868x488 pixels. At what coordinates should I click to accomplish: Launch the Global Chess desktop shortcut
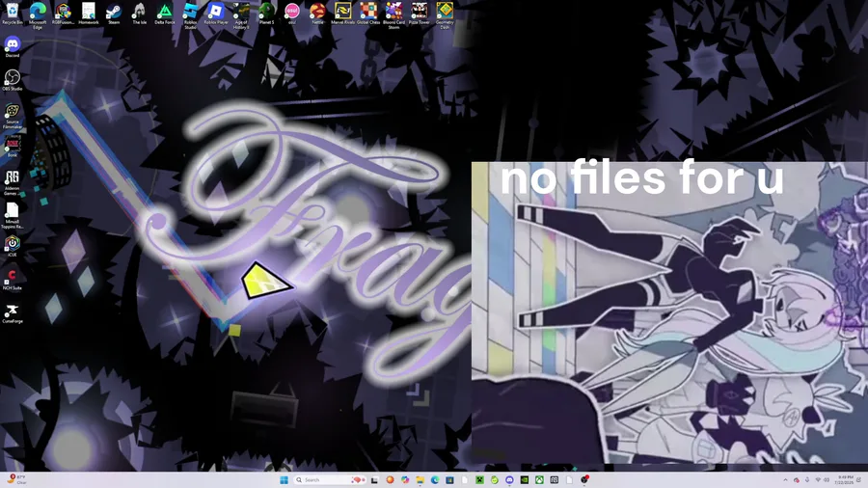(368, 13)
